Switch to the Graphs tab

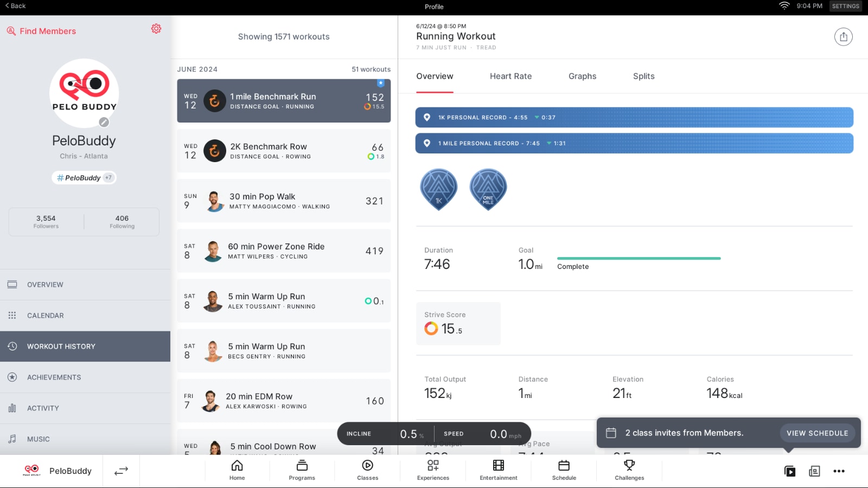[582, 76]
